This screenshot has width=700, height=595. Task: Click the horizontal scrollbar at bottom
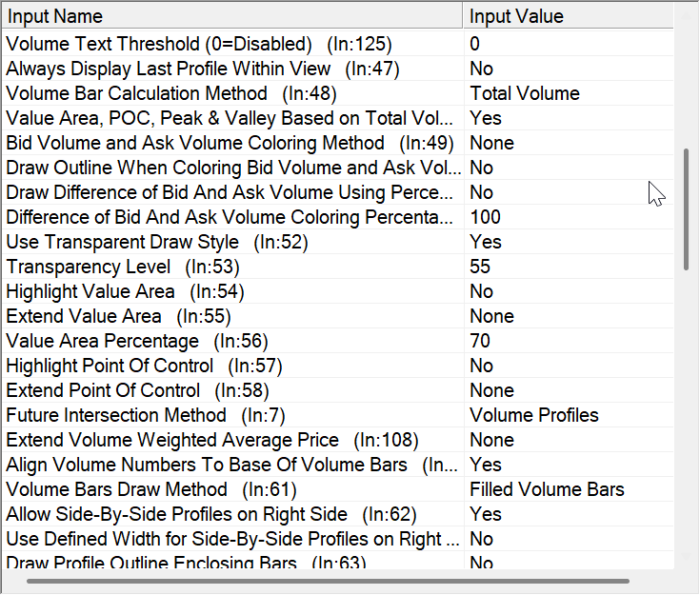[328, 580]
